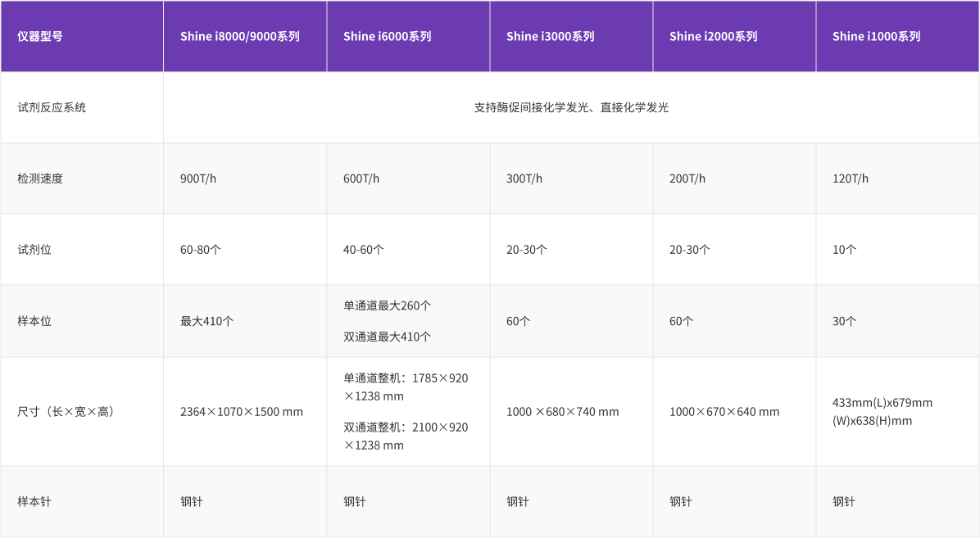This screenshot has height=538, width=980.
Task: Click the 检测速度 row label
Action: click(x=40, y=179)
